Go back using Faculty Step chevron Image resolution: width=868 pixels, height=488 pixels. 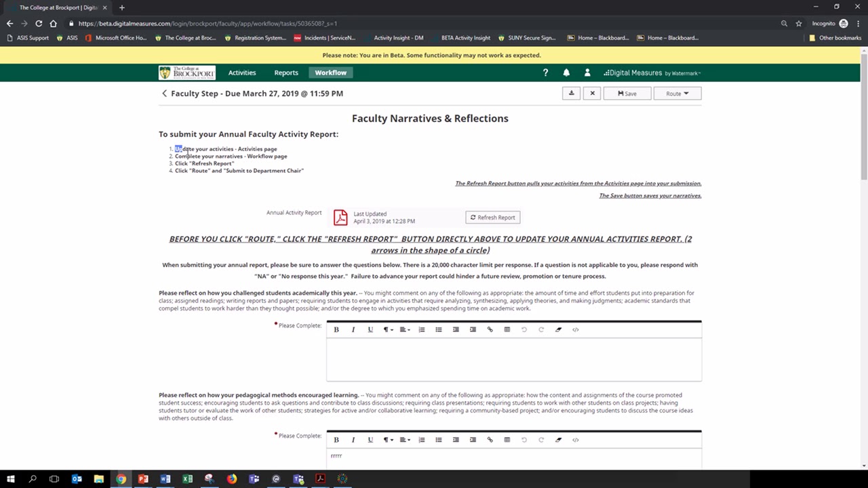pos(164,94)
